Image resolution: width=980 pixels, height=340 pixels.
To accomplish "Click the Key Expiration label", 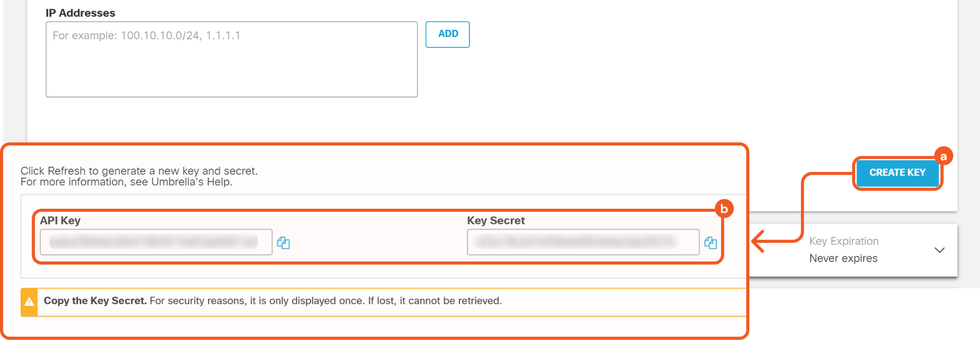I will [x=844, y=241].
